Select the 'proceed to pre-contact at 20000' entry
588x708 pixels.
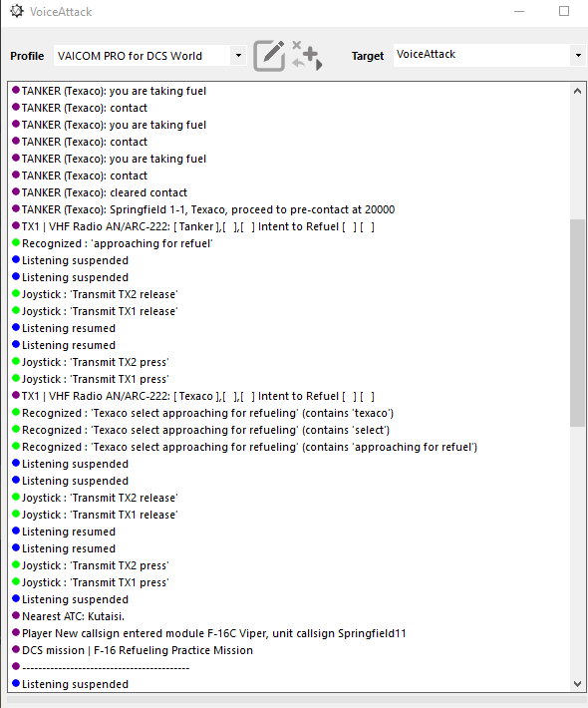click(x=203, y=209)
